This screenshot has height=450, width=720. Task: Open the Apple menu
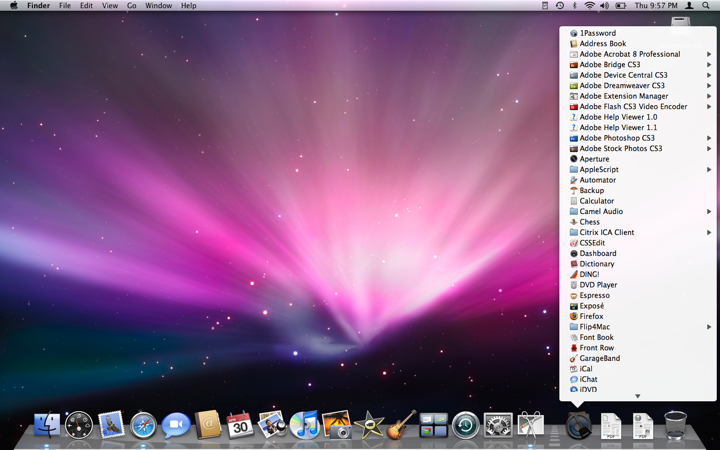(x=14, y=6)
